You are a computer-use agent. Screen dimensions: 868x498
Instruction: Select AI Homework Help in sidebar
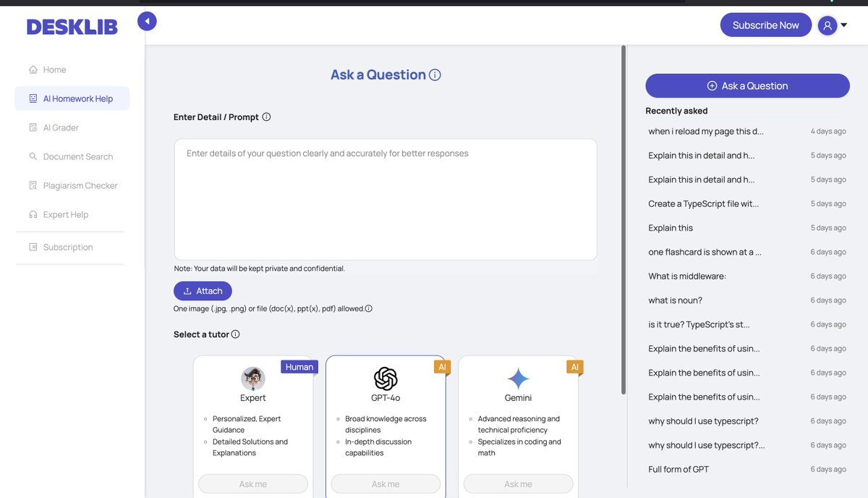point(72,98)
